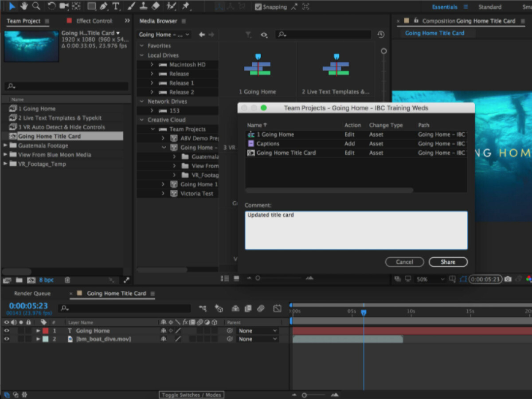The width and height of the screenshot is (532, 399).
Task: Open the Going Home directory dropdown
Action: click(x=164, y=35)
